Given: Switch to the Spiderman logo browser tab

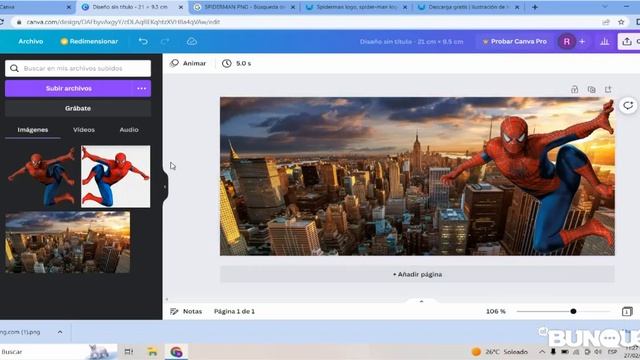Looking at the screenshot, I should [357, 7].
